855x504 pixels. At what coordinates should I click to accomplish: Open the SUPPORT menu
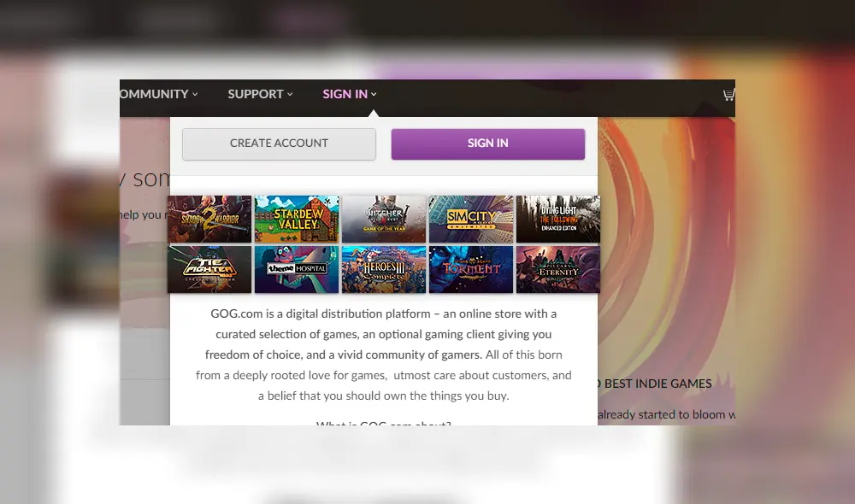coord(254,94)
